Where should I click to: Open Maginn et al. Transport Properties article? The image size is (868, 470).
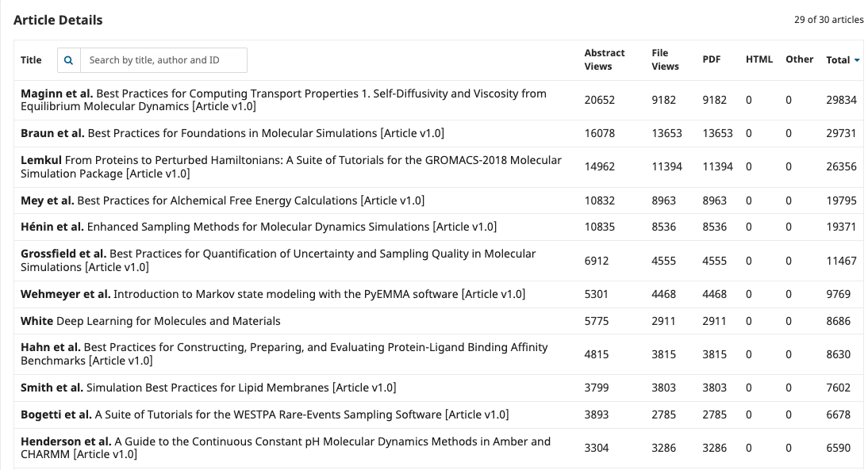283,100
